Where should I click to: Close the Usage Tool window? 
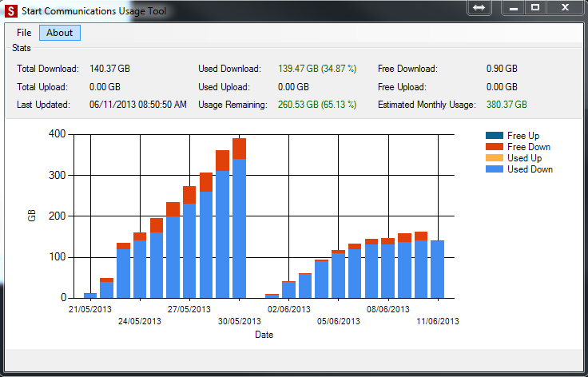(565, 7)
